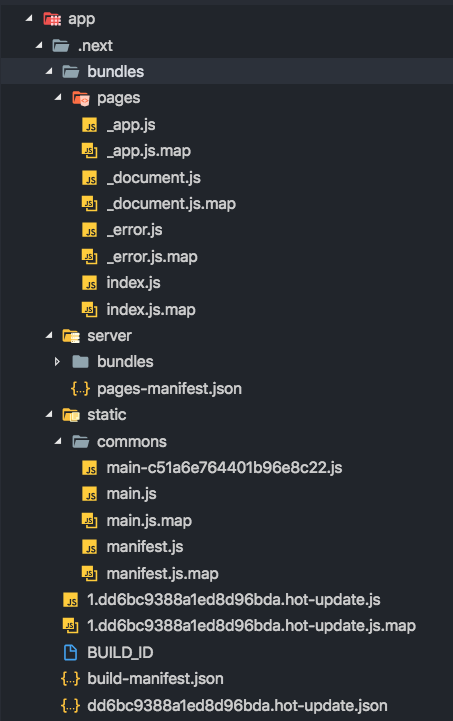This screenshot has height=721, width=453.
Task: Collapse the .next folder arrow
Action: click(x=39, y=45)
